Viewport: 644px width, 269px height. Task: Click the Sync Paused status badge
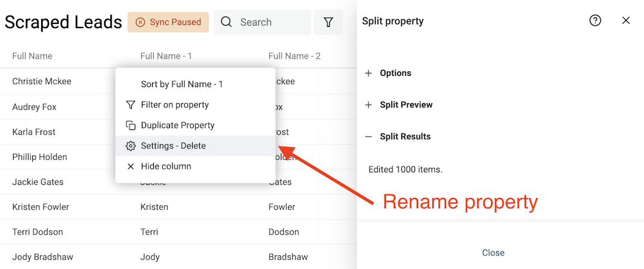pyautogui.click(x=168, y=22)
